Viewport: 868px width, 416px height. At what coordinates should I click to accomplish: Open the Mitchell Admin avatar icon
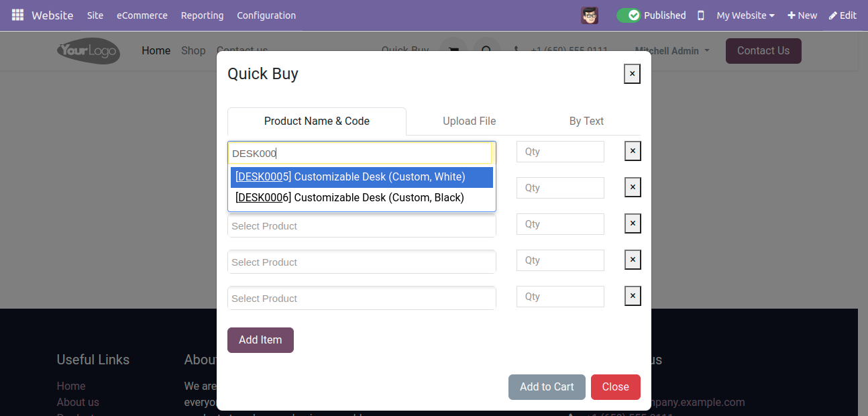590,15
